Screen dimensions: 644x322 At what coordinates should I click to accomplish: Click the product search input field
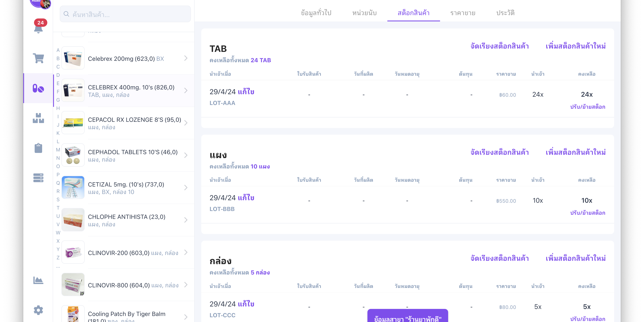tap(125, 14)
